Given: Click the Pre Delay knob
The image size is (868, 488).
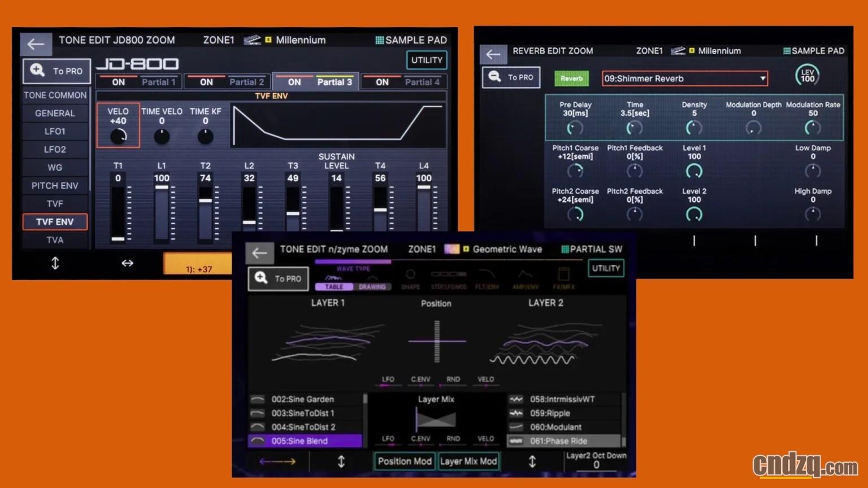Looking at the screenshot, I should pyautogui.click(x=575, y=128).
